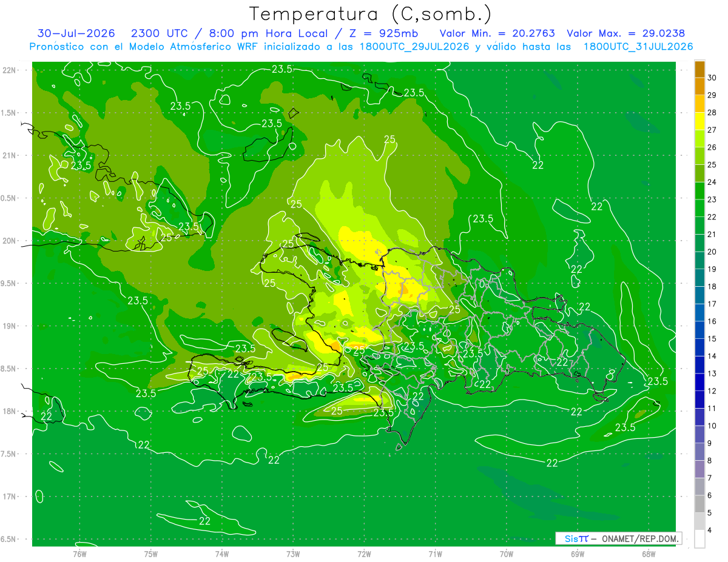Click the '72W' longitude axis label
Screen dimensions: 728x562
[364, 554]
